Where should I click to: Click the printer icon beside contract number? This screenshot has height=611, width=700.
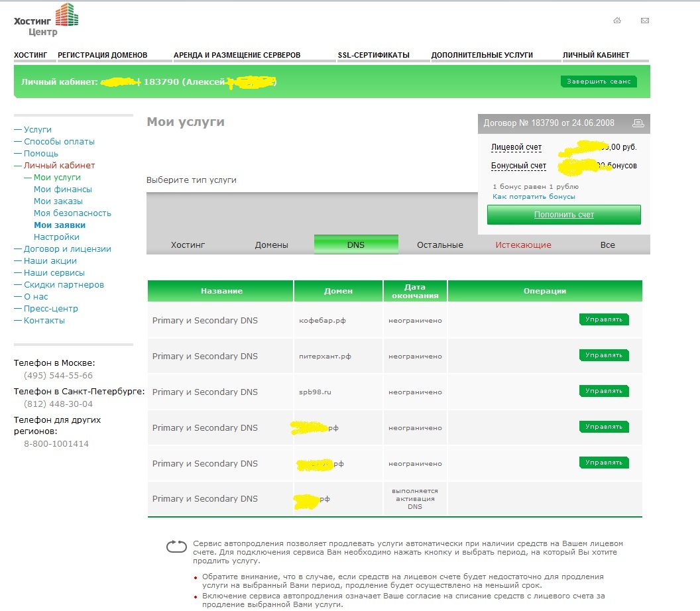pyautogui.click(x=638, y=123)
